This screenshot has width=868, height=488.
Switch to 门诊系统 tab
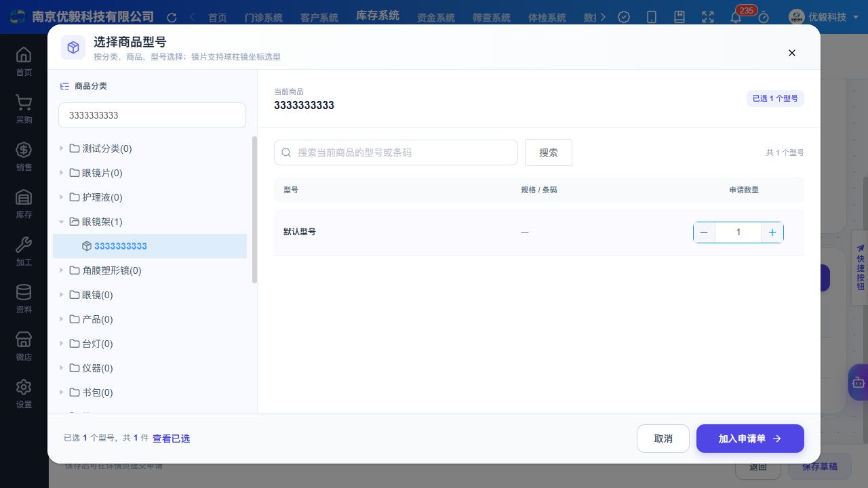pyautogui.click(x=264, y=18)
